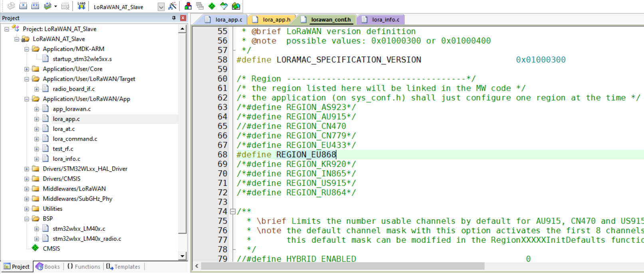Image resolution: width=644 pixels, height=274 pixels.
Task: Click the disabled Stop build icon
Action: 65,6
